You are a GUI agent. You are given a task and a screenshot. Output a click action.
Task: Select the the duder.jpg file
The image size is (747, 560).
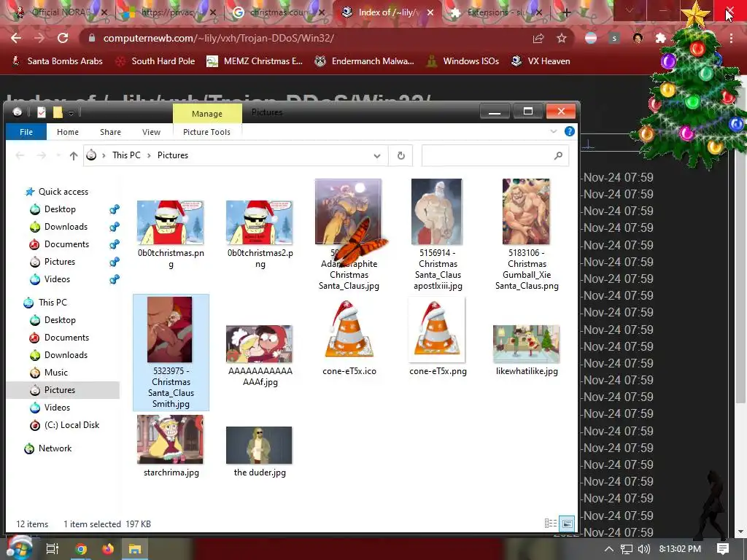pyautogui.click(x=260, y=451)
